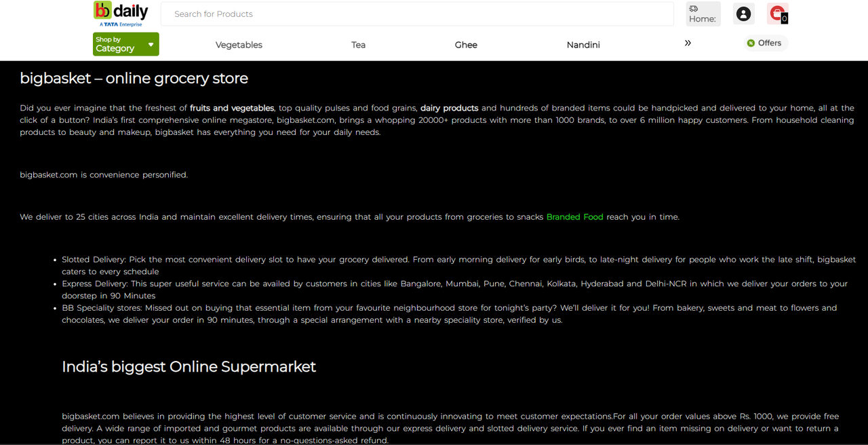Focus the Search for Products field
Image resolution: width=868 pixels, height=445 pixels.
click(417, 14)
